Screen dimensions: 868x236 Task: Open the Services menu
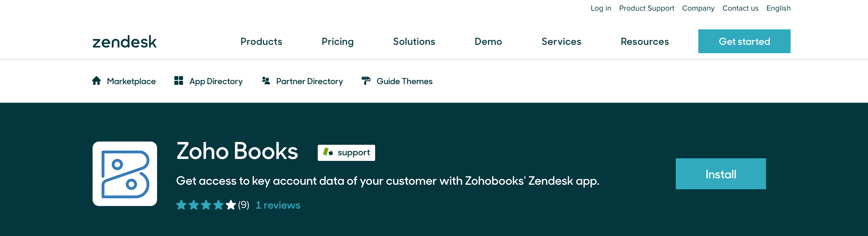561,41
